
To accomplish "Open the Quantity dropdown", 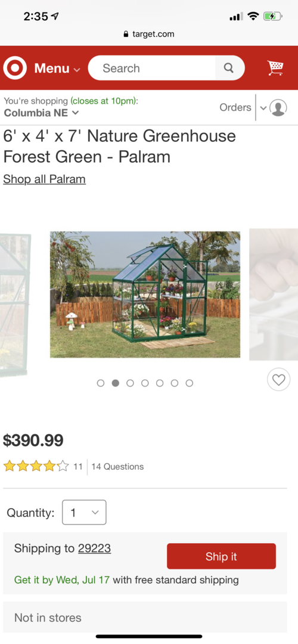I will [84, 512].
